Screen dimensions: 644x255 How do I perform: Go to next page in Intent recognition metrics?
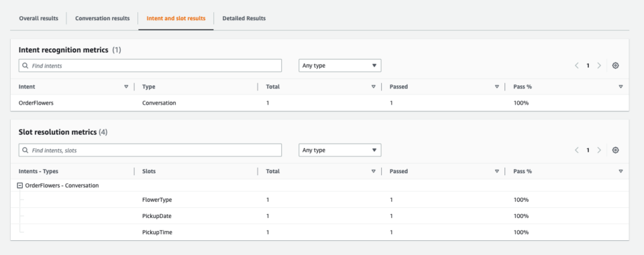(599, 66)
